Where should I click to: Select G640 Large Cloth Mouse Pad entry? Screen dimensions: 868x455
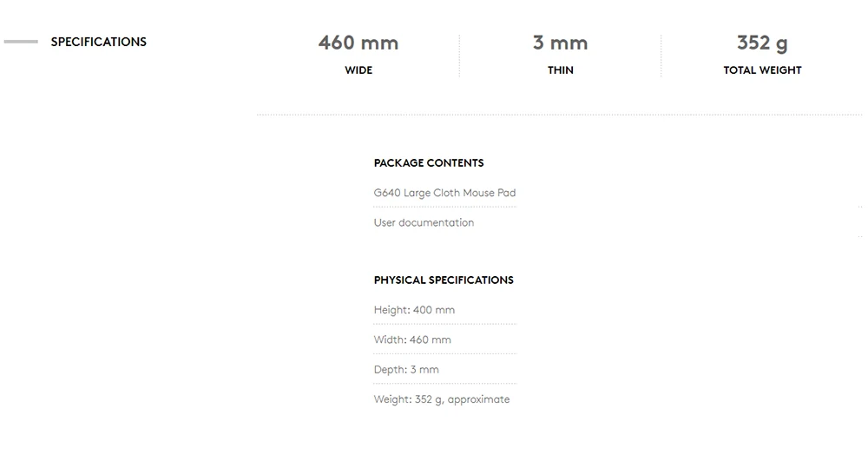coord(444,193)
